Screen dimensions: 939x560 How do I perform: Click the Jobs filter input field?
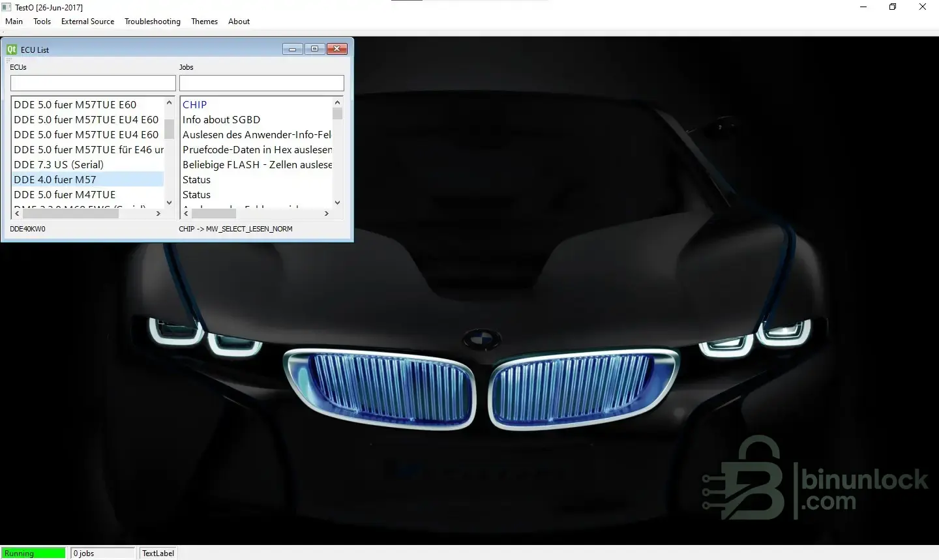261,83
